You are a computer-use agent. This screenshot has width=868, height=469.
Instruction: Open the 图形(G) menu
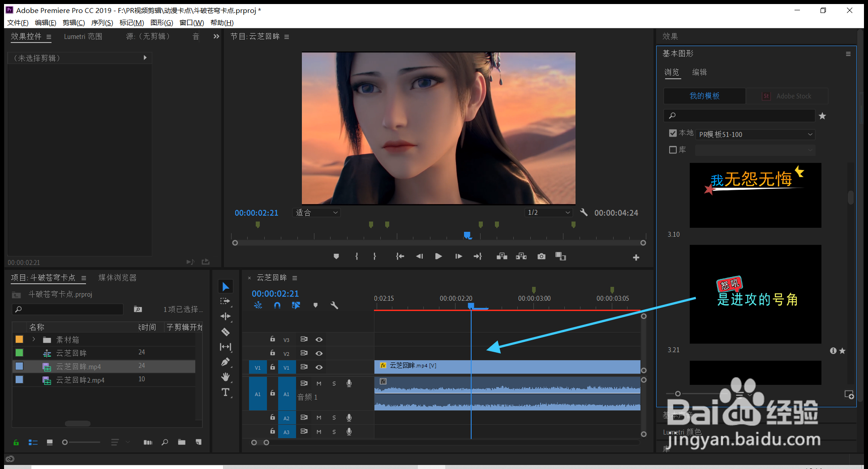coord(162,23)
